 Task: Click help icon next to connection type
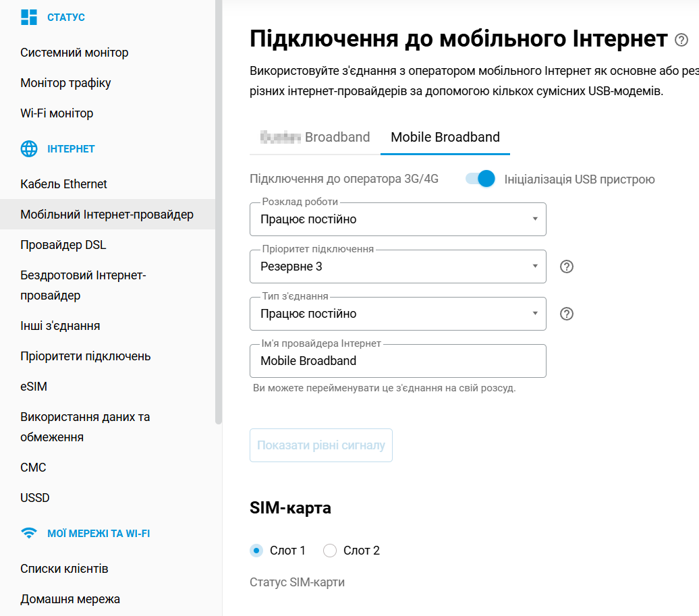(x=567, y=314)
